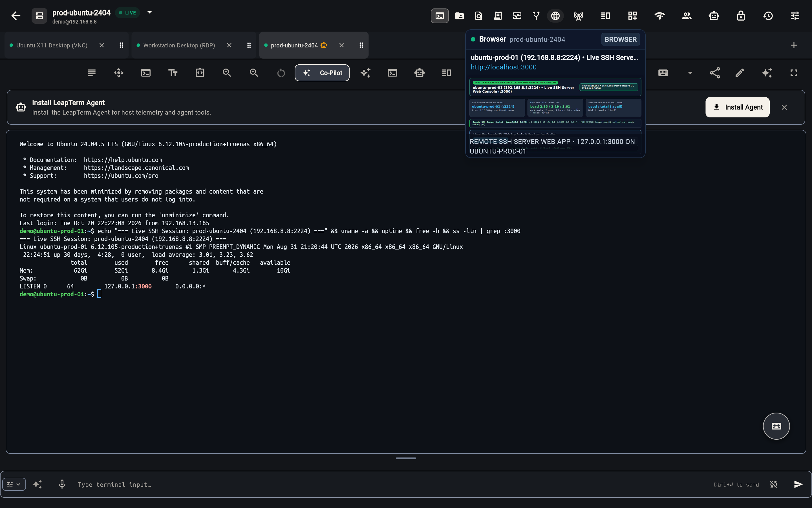Open the Wi-Fi network icon
The image size is (812, 508).
pyautogui.click(x=660, y=16)
